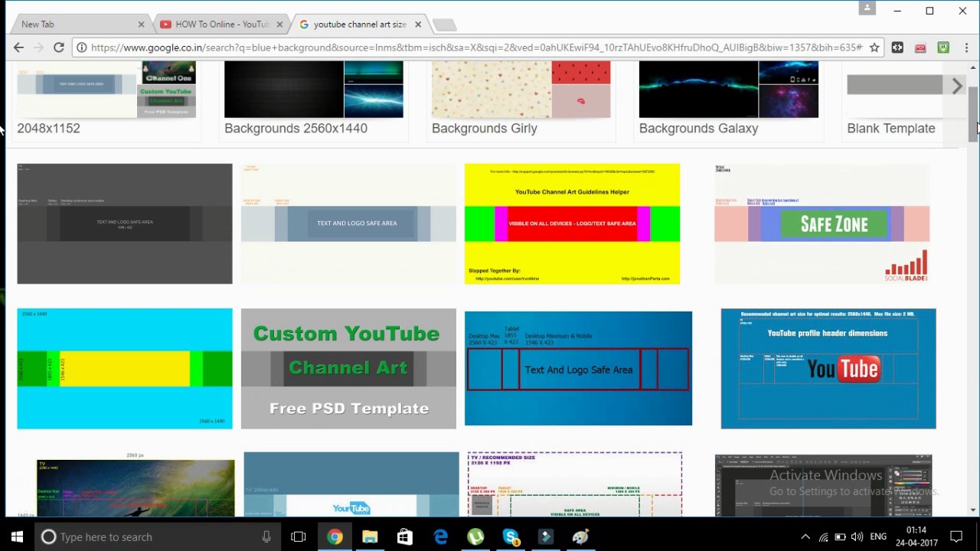Expand the notification center in system tray

(956, 536)
